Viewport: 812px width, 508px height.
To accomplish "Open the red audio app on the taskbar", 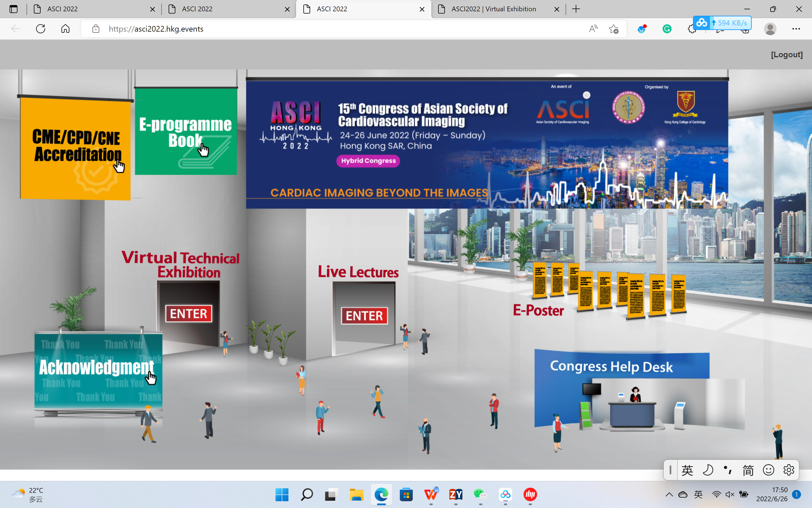I will tap(530, 494).
